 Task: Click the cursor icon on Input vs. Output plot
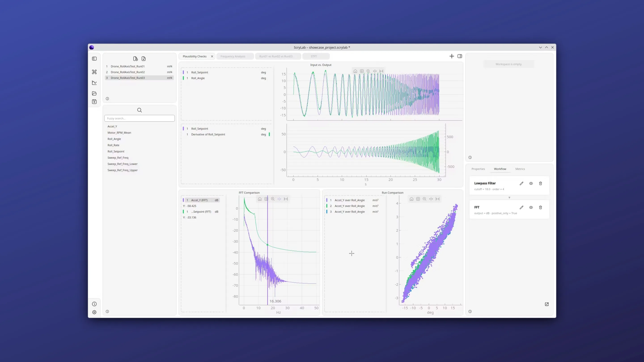[375, 71]
